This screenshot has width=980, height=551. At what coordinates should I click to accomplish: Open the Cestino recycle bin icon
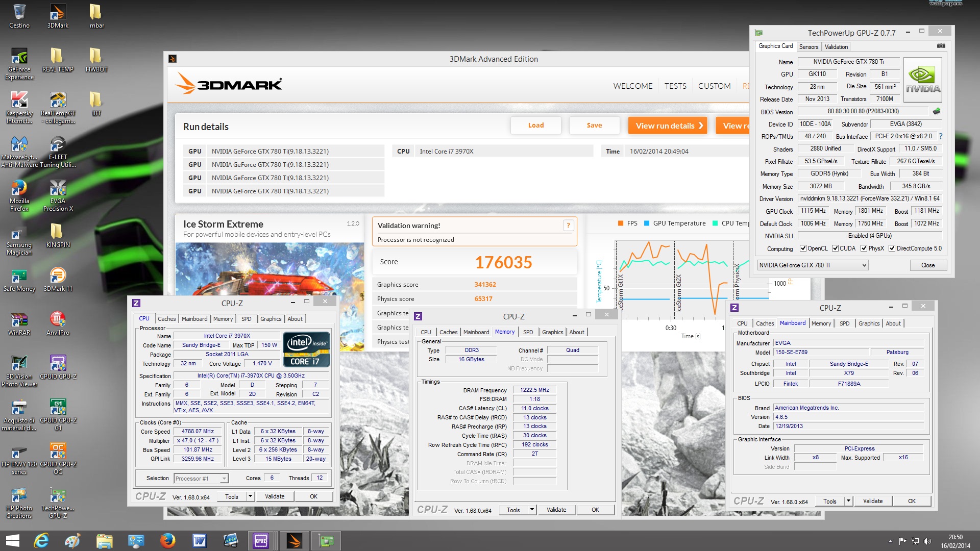click(x=19, y=16)
